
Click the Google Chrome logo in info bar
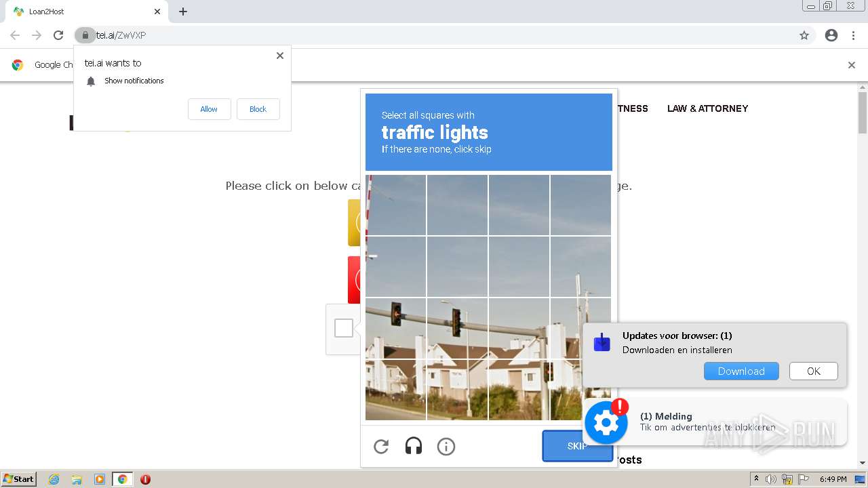click(18, 65)
